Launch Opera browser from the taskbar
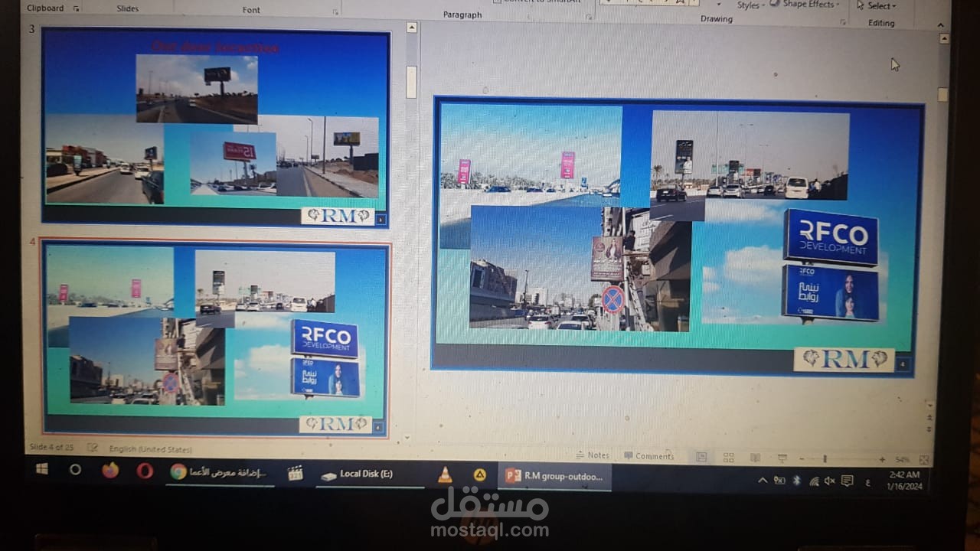The width and height of the screenshot is (980, 551). click(145, 471)
